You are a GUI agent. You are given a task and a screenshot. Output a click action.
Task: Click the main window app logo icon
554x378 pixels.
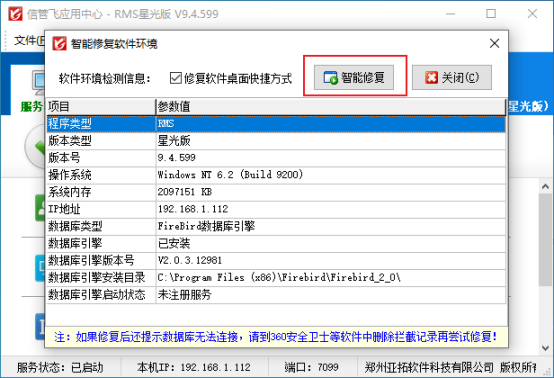pyautogui.click(x=15, y=14)
